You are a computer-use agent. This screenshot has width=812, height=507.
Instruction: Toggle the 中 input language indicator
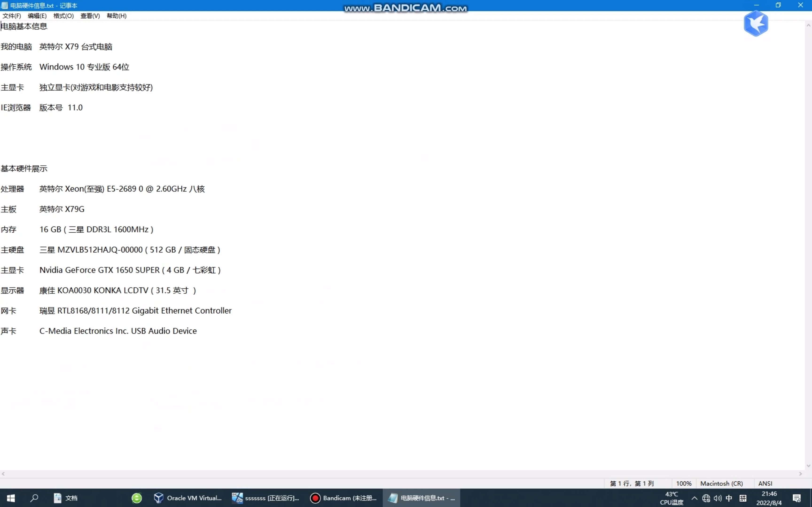(729, 498)
